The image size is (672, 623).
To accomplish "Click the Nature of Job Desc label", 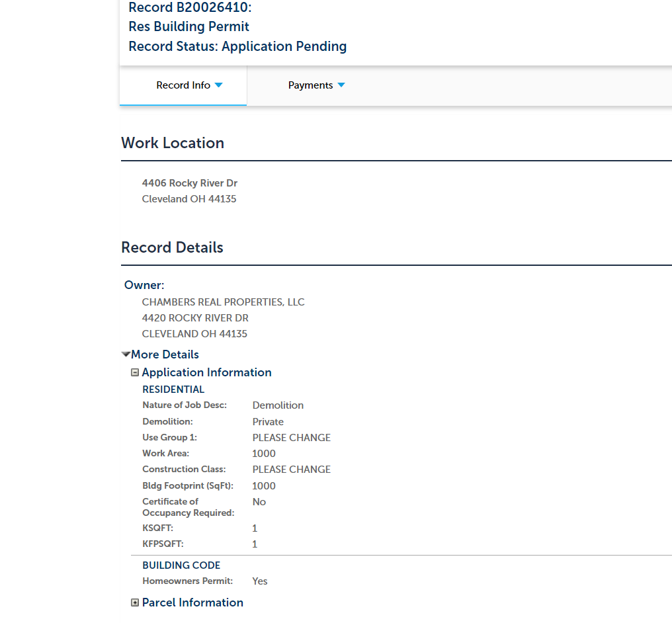I will pyautogui.click(x=185, y=405).
